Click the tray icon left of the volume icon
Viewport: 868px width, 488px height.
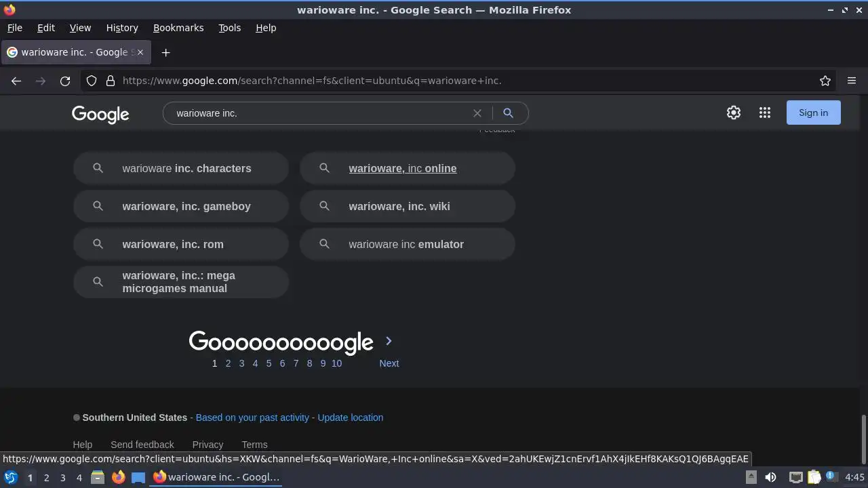click(751, 477)
